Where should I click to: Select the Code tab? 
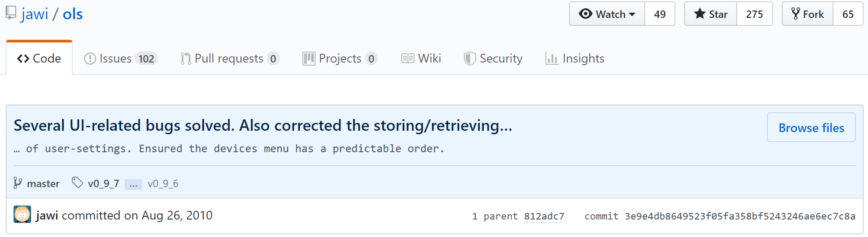39,59
